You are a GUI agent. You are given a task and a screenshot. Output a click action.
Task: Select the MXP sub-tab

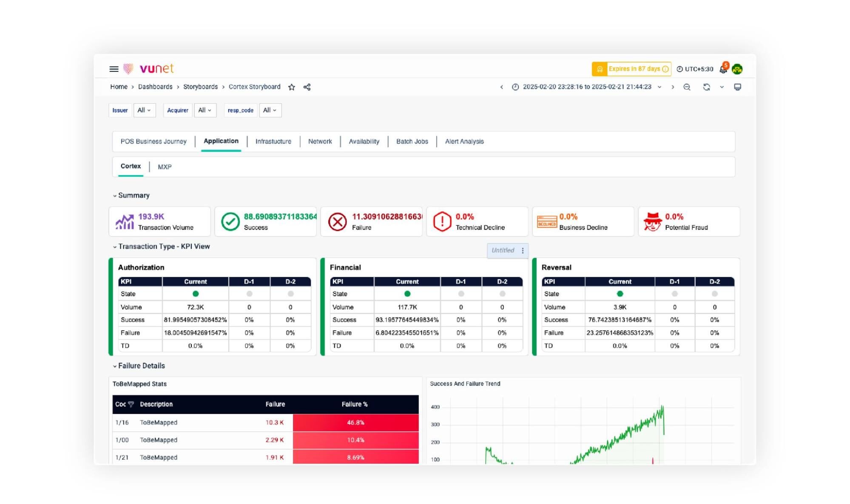pyautogui.click(x=165, y=167)
